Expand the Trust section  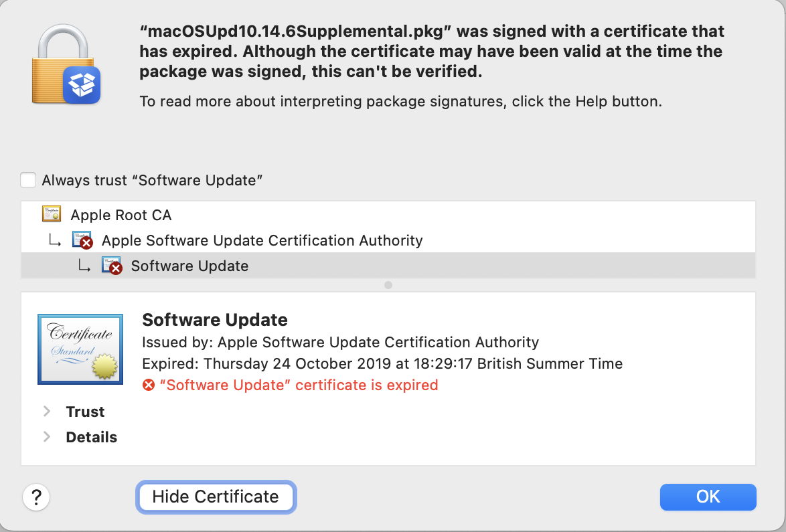(47, 412)
